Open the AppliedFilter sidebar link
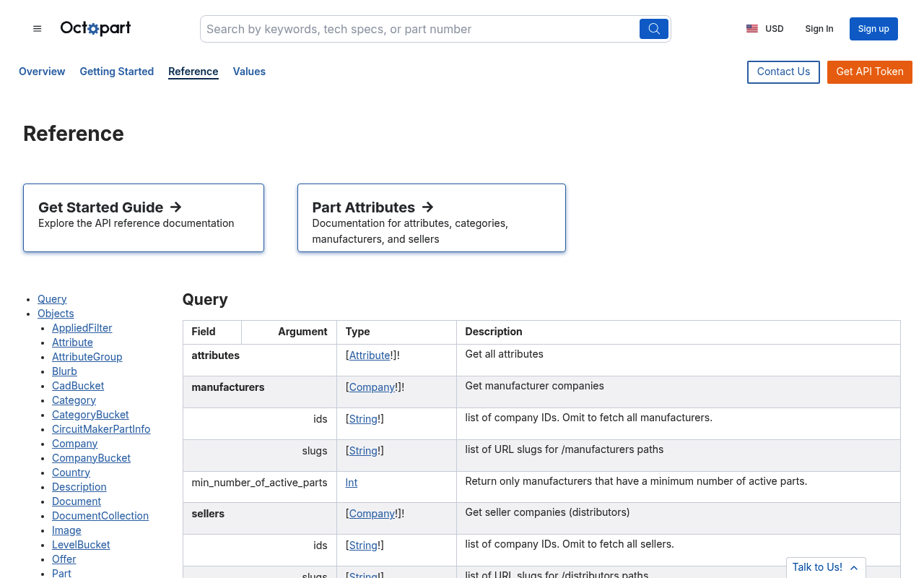 coord(82,328)
